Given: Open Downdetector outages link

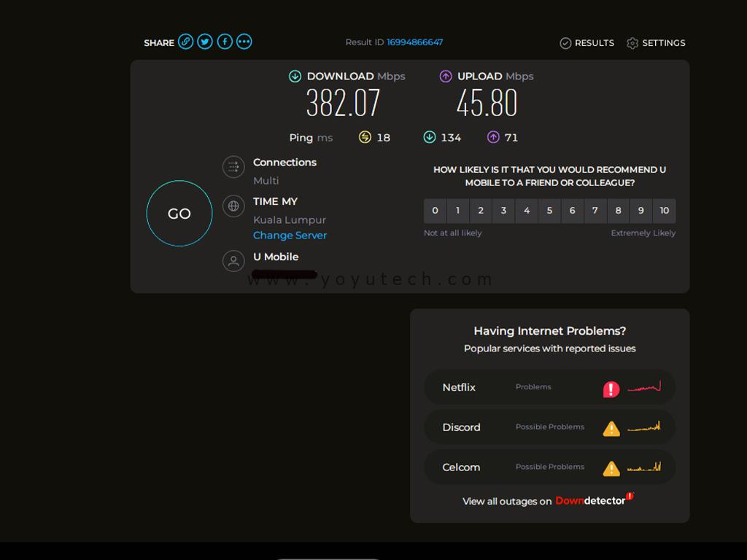Looking at the screenshot, I should [x=595, y=500].
